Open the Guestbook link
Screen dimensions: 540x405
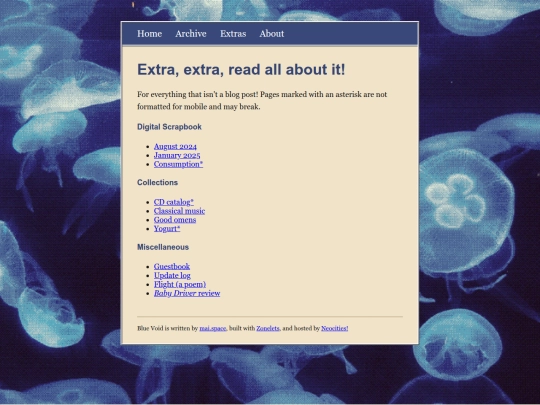(x=172, y=267)
